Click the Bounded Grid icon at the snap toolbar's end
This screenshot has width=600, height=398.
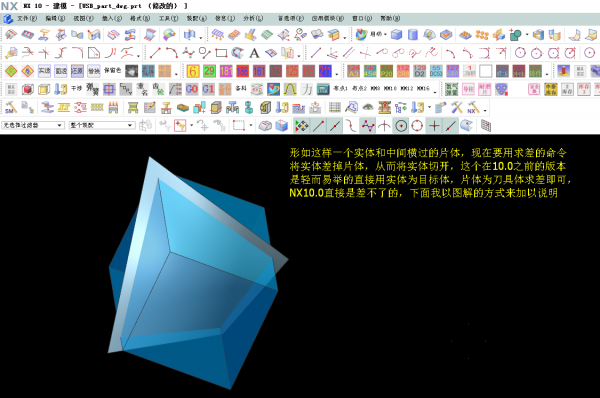click(486, 126)
